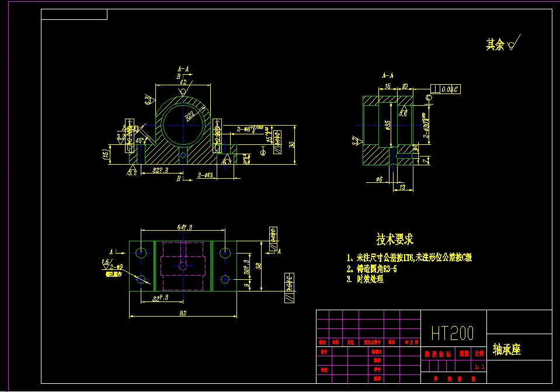Click the 30 height dimension on front view
The height and width of the screenshot is (392, 560).
[x=292, y=145]
